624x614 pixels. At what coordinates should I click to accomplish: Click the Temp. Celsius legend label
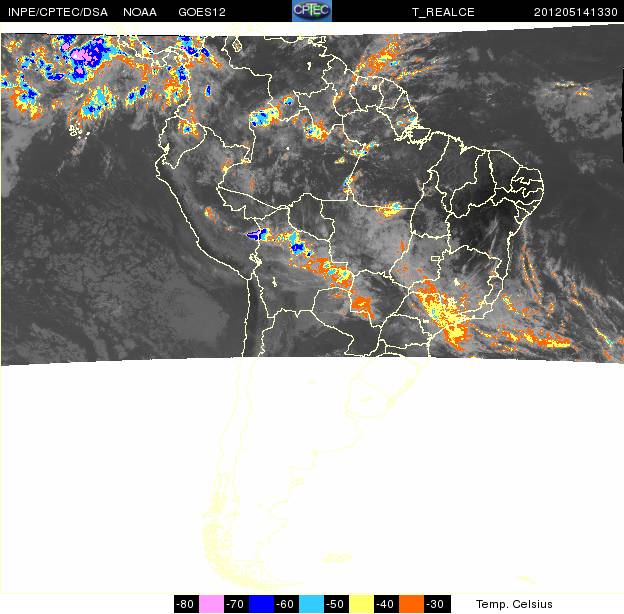[x=514, y=604]
